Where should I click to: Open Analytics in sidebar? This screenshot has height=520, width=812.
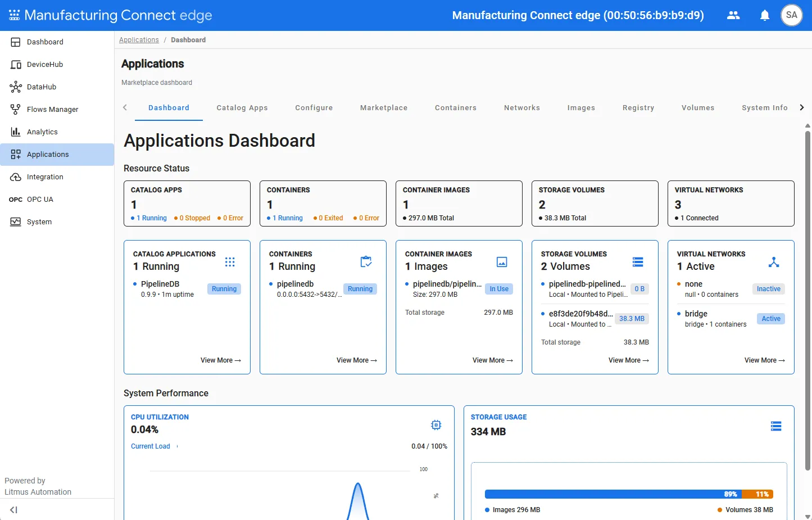coord(57,132)
